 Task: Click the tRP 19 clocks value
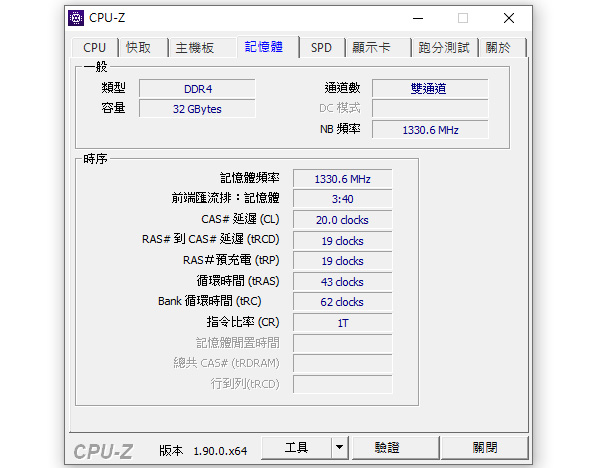click(342, 261)
